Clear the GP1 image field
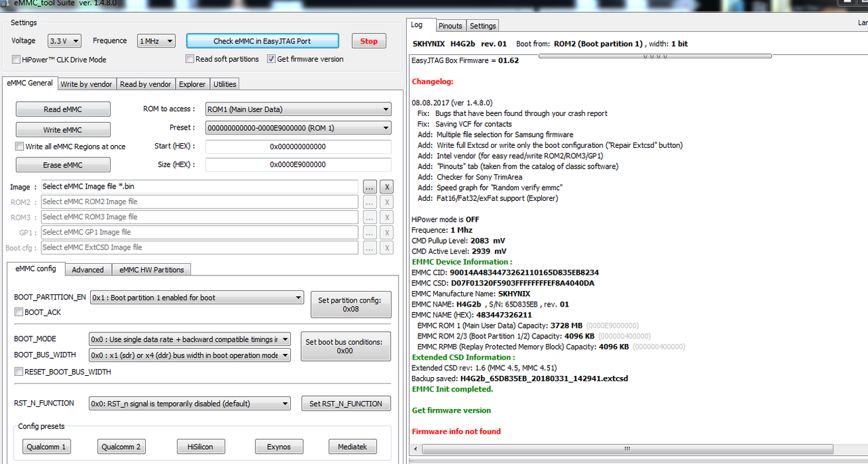This screenshot has width=868, height=464. click(x=386, y=233)
